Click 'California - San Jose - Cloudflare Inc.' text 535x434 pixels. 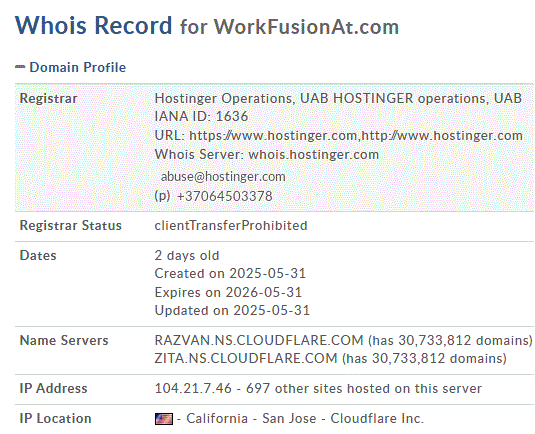point(305,419)
